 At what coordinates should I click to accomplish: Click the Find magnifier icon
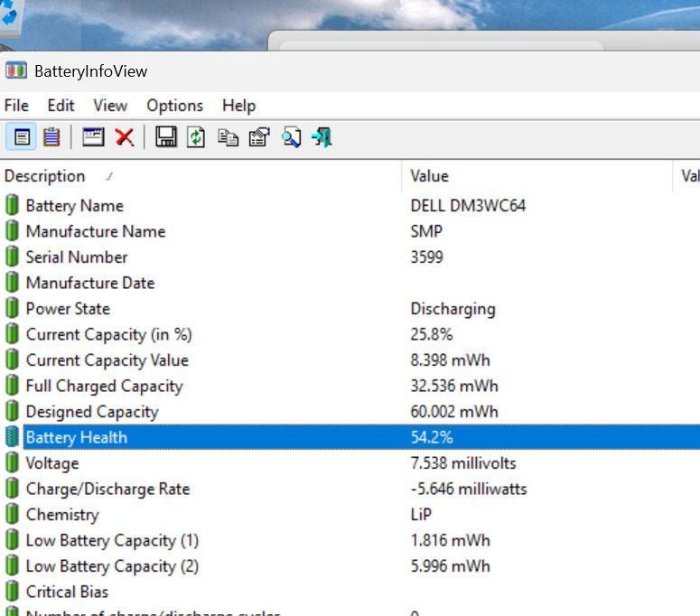tap(291, 137)
